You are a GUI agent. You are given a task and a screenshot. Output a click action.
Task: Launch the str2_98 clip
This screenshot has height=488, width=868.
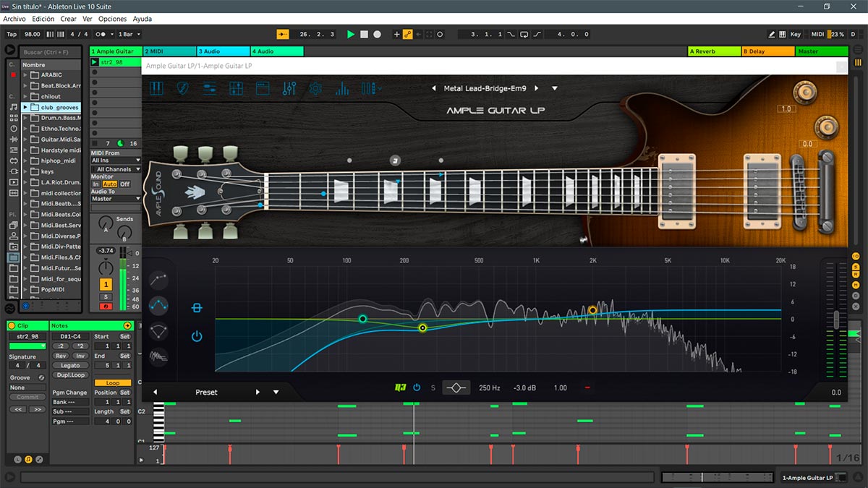tap(95, 62)
